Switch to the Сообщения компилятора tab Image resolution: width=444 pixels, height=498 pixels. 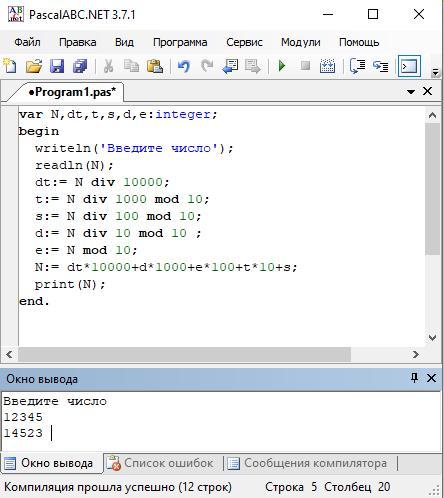tap(307, 463)
